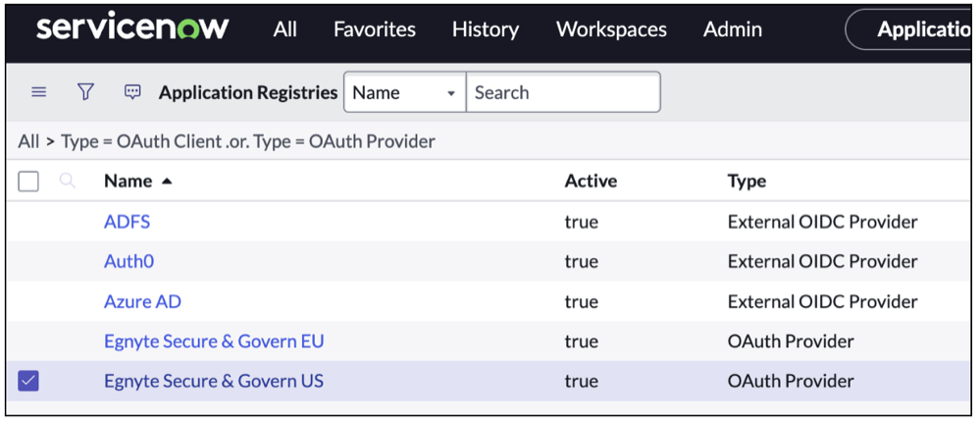Open the History menu

point(486,29)
